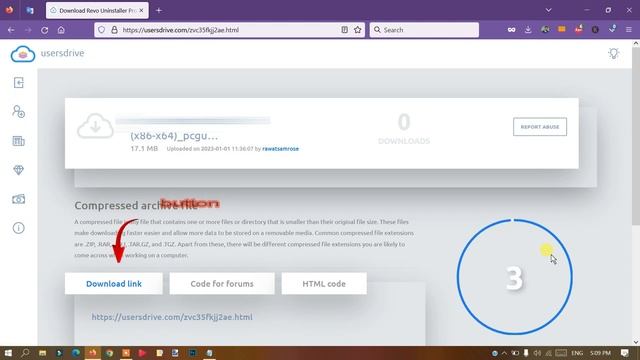Open the news sidebar icon
This screenshot has width=640, height=360.
18,141
